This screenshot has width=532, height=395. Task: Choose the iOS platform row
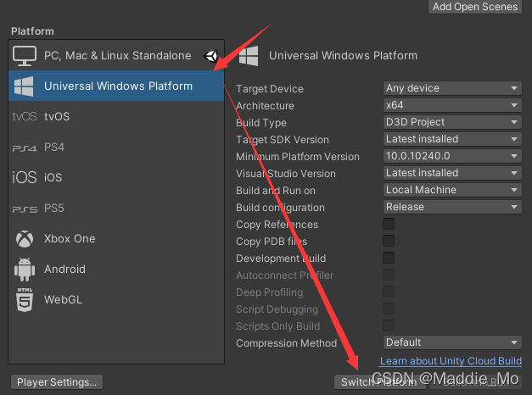116,177
